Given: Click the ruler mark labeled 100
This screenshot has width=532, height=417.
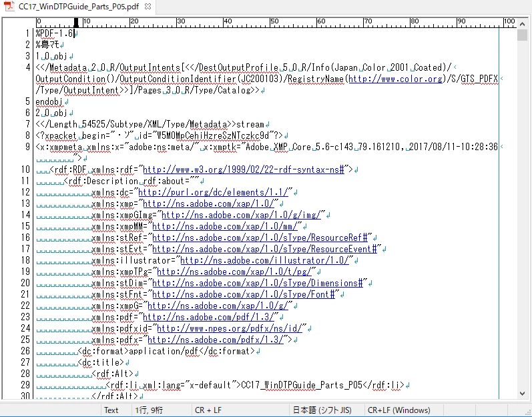Looking at the screenshot, I should [509, 21].
